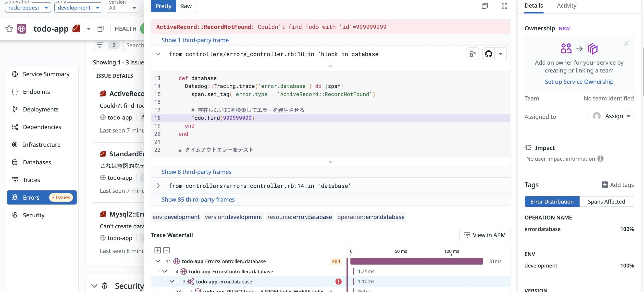Screen dimensions: 644x292
Task: Collapse the errors_controller.rb:18 frame
Action: click(x=158, y=54)
